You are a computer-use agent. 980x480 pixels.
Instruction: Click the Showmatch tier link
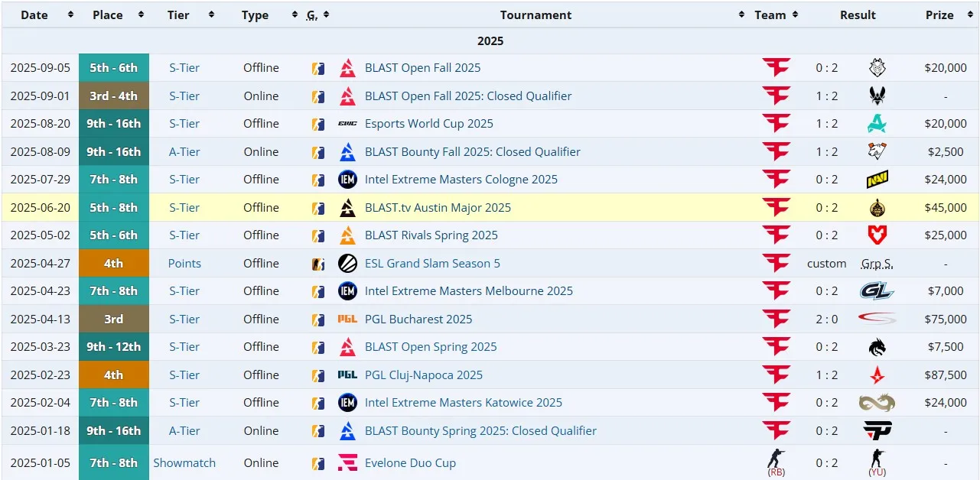184,463
